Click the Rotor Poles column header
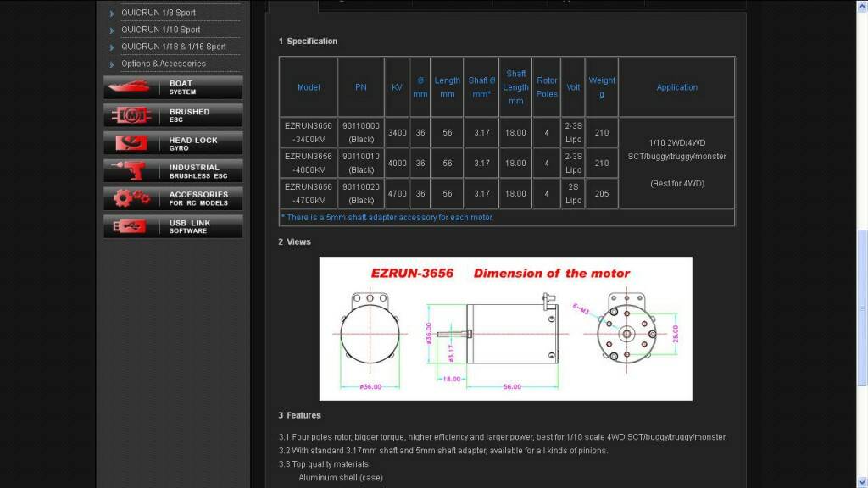 (x=547, y=87)
